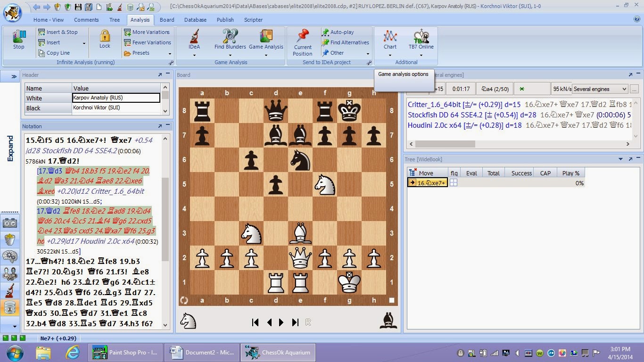644x362 pixels.
Task: Launch Internet Explorer from the taskbar
Action: click(73, 353)
